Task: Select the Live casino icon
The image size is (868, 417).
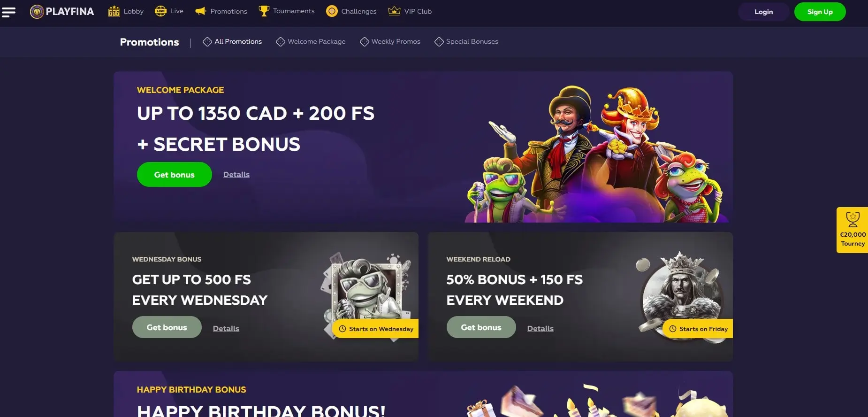Action: (x=160, y=11)
